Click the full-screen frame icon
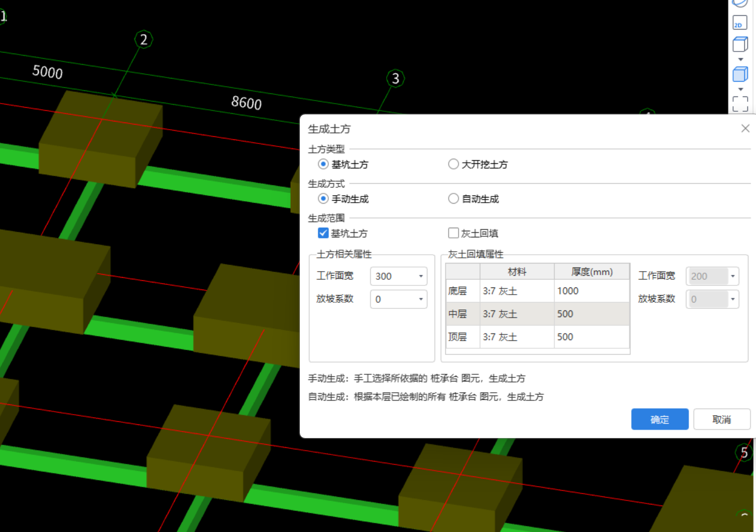Screen dimensions: 756x532 740,104
